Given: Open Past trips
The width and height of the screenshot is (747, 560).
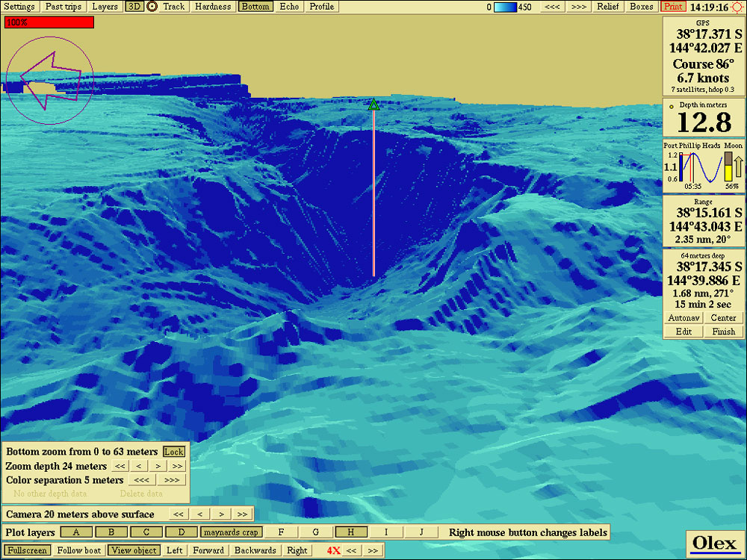Looking at the screenshot, I should coord(63,7).
